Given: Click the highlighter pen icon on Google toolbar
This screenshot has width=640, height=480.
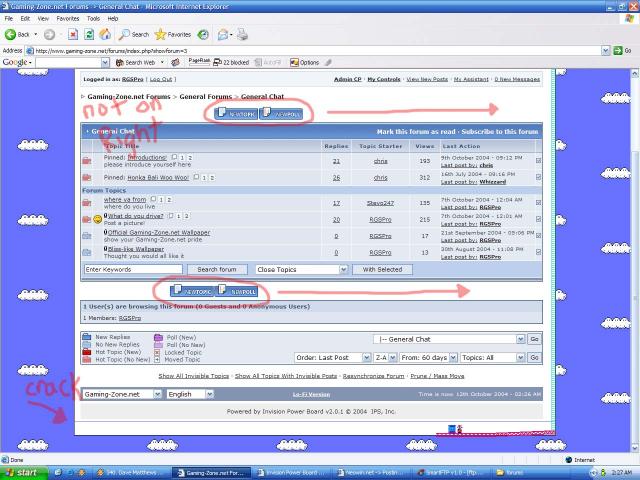Looking at the screenshot, I should point(328,62).
